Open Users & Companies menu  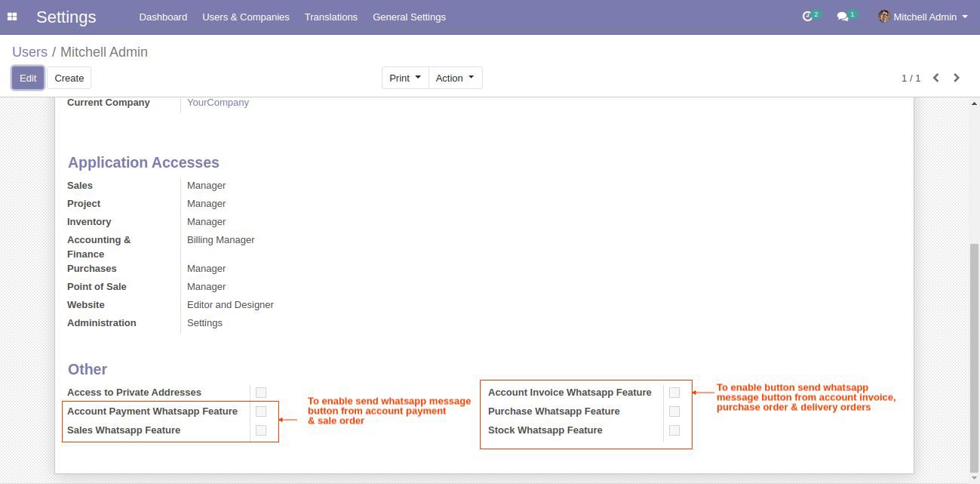click(246, 17)
